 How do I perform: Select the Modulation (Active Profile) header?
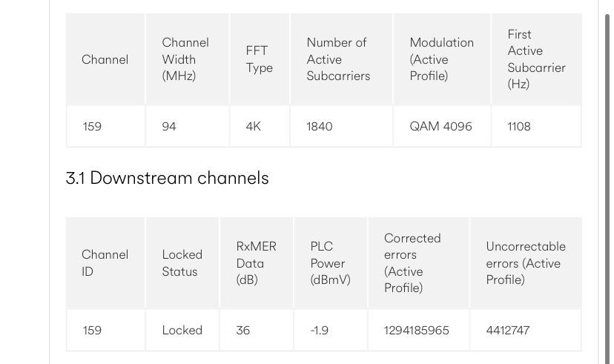coord(441,59)
